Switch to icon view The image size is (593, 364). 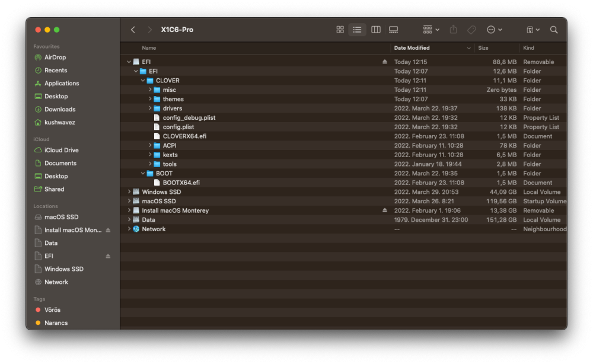[x=340, y=30]
